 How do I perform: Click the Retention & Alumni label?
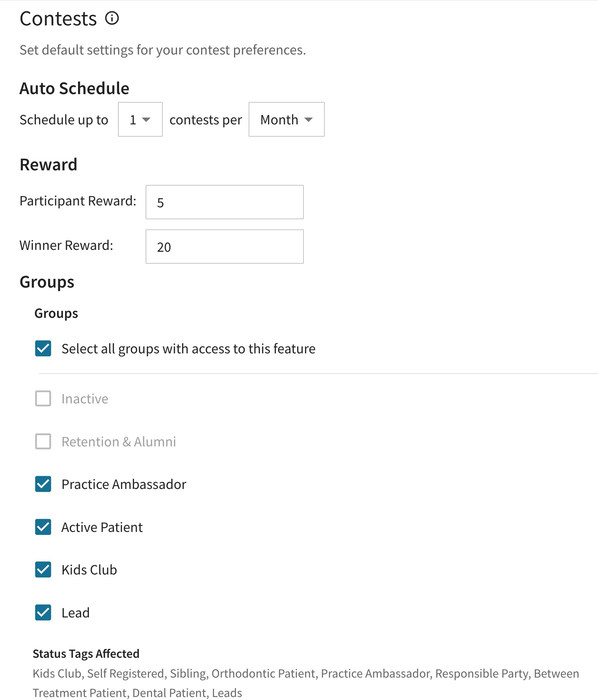tap(119, 442)
